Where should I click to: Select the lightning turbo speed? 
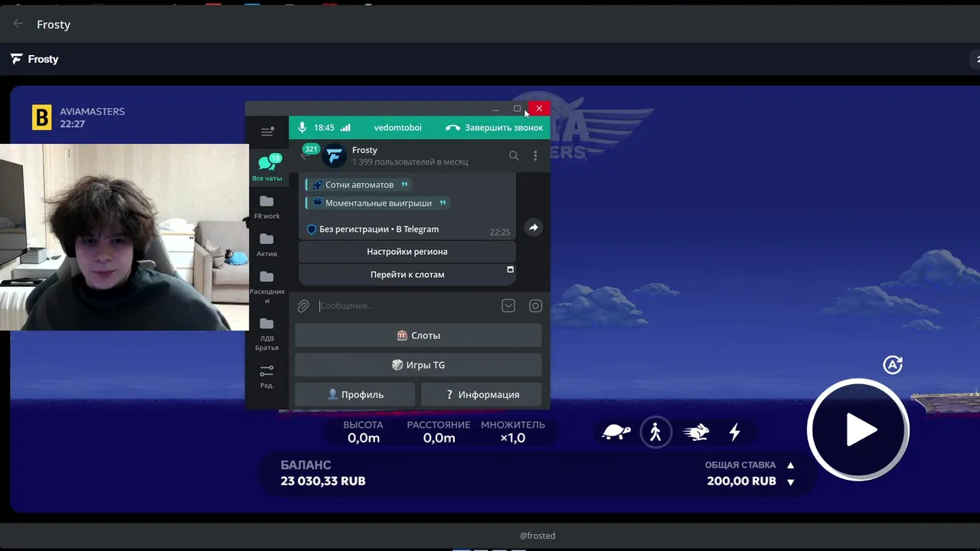click(735, 432)
